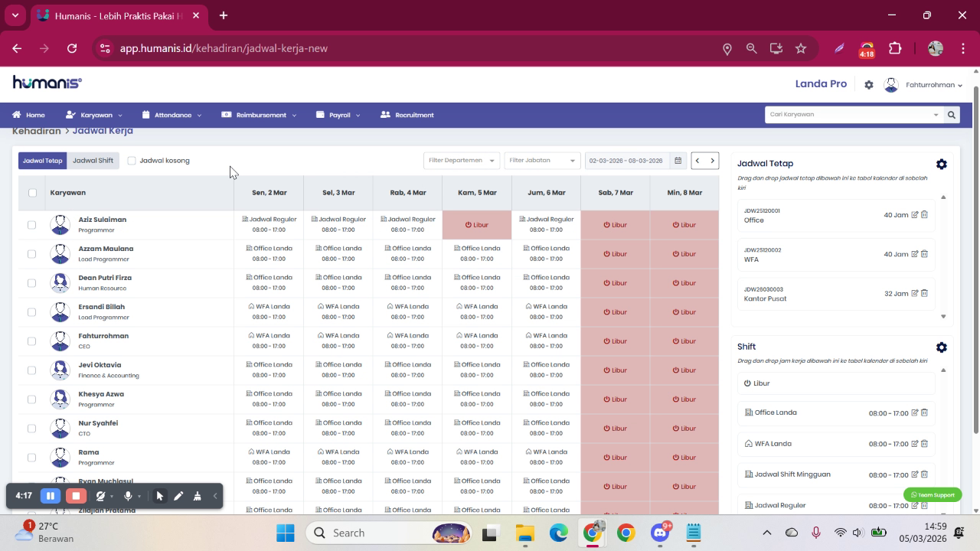Pause the screen recording

[51, 496]
